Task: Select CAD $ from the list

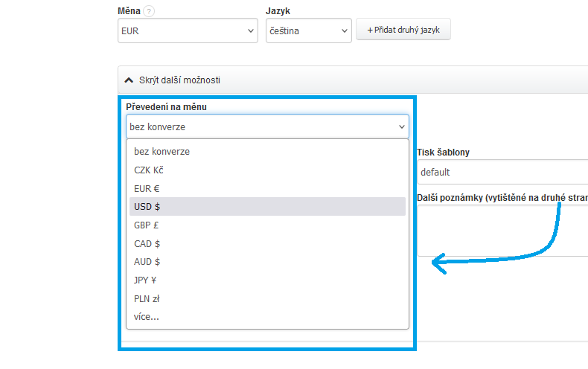Action: 147,243
